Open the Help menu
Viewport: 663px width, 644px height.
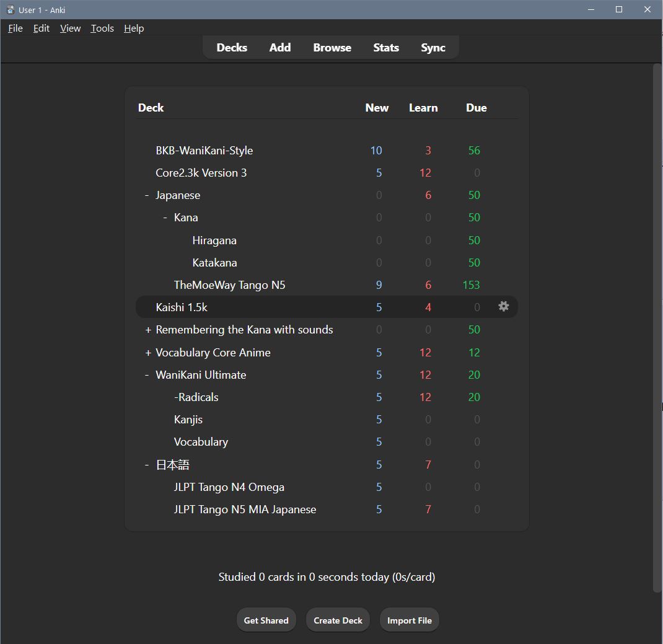(134, 29)
